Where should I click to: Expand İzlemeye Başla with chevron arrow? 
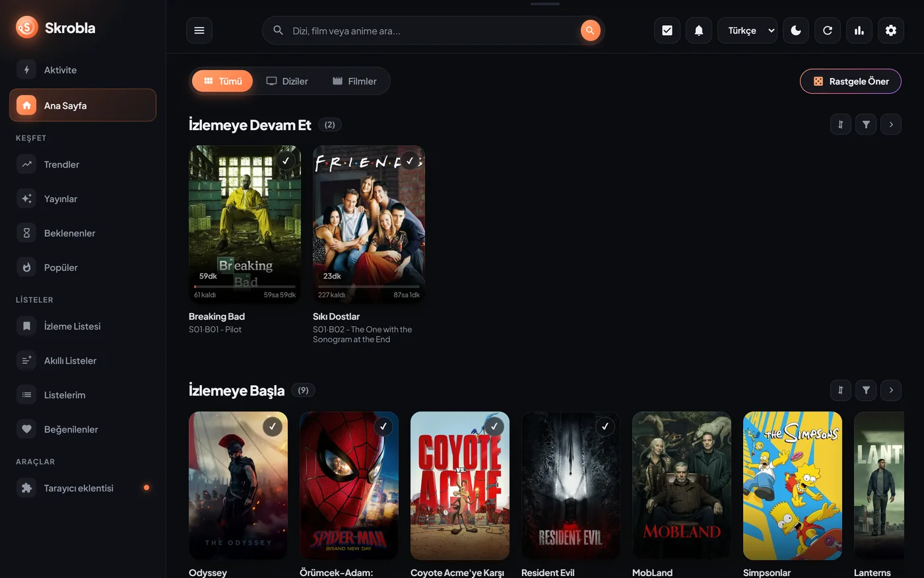891,390
